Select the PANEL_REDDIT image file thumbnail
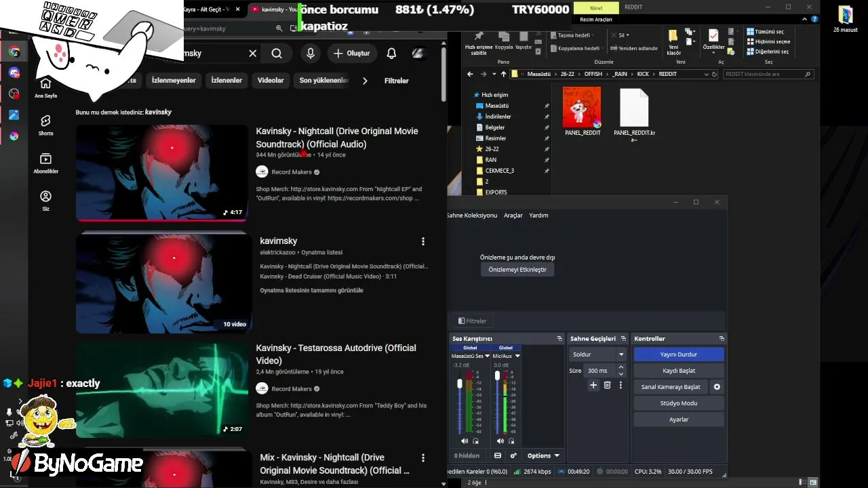This screenshot has height=488, width=868. point(583,108)
